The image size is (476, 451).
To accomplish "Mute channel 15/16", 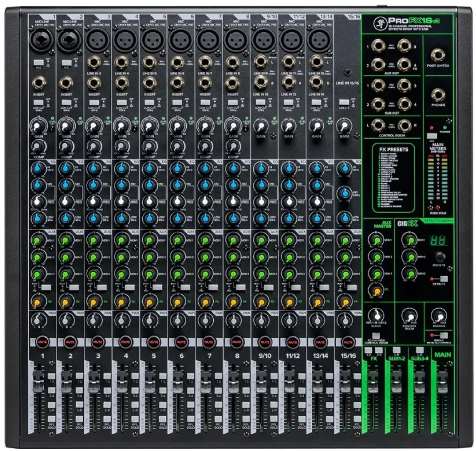I will click(x=348, y=342).
